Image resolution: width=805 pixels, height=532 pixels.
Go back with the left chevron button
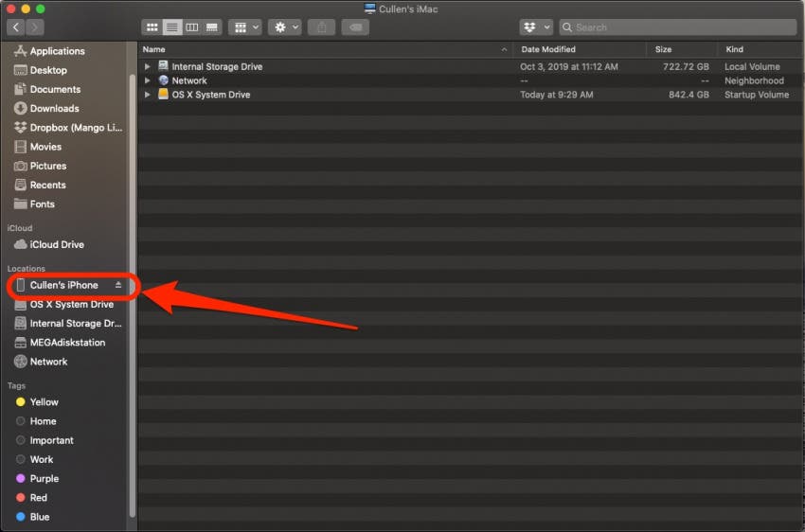16,27
